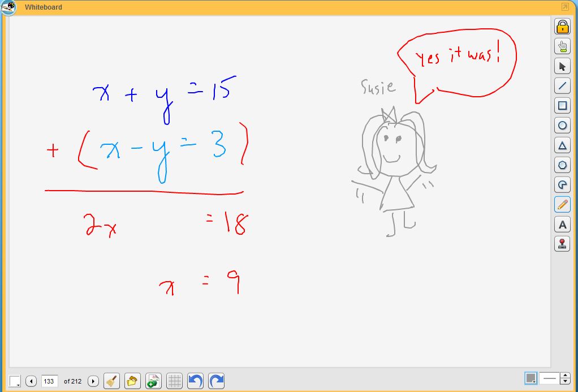Select the Text tool
578x392 pixels.
click(562, 225)
